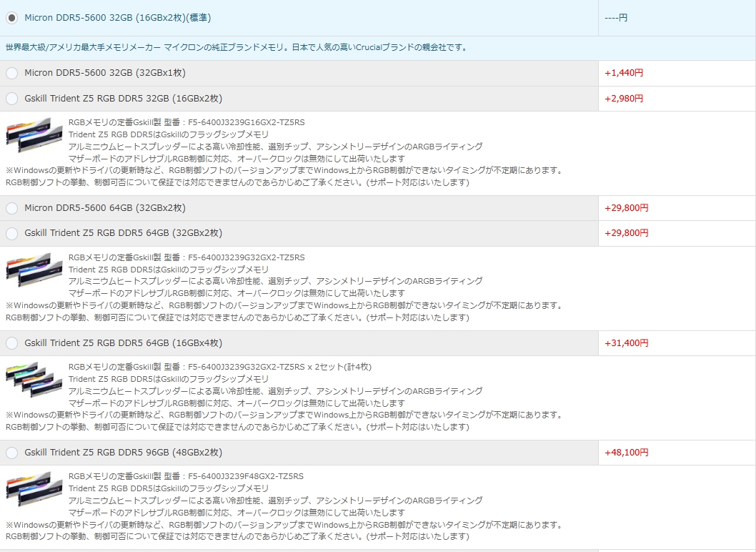Open the memory thumbnail under Gskill 64GB (32GBx2枚)
This screenshot has width=756, height=552.
click(34, 270)
